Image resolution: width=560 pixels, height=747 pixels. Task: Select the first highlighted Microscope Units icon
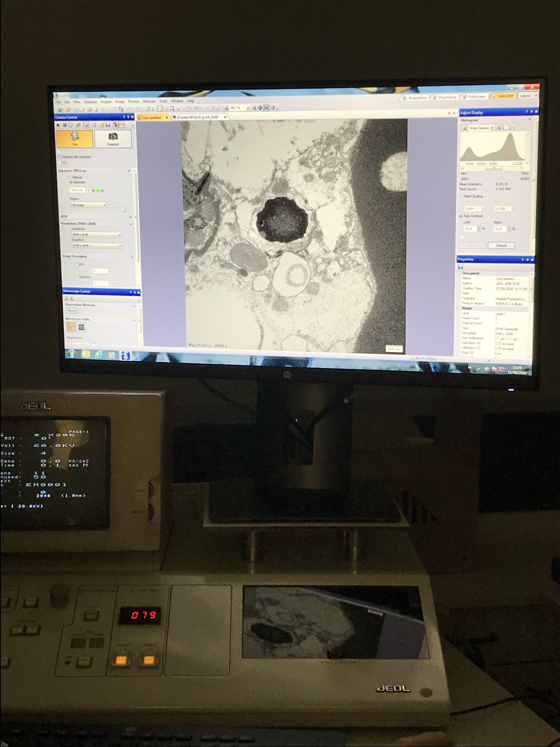71,327
